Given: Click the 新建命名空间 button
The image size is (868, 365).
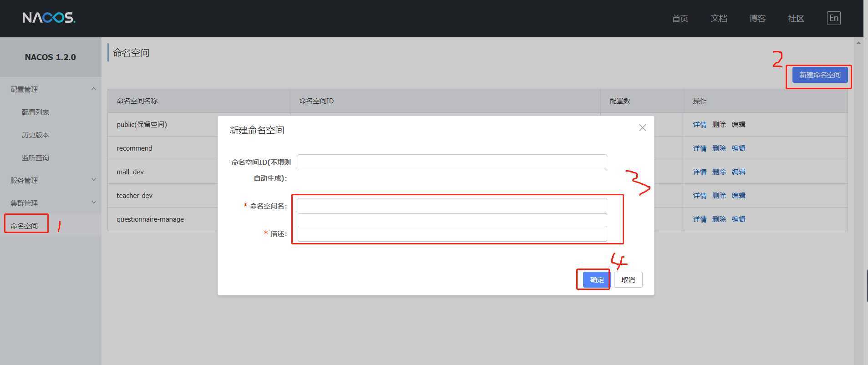Looking at the screenshot, I should (x=820, y=75).
